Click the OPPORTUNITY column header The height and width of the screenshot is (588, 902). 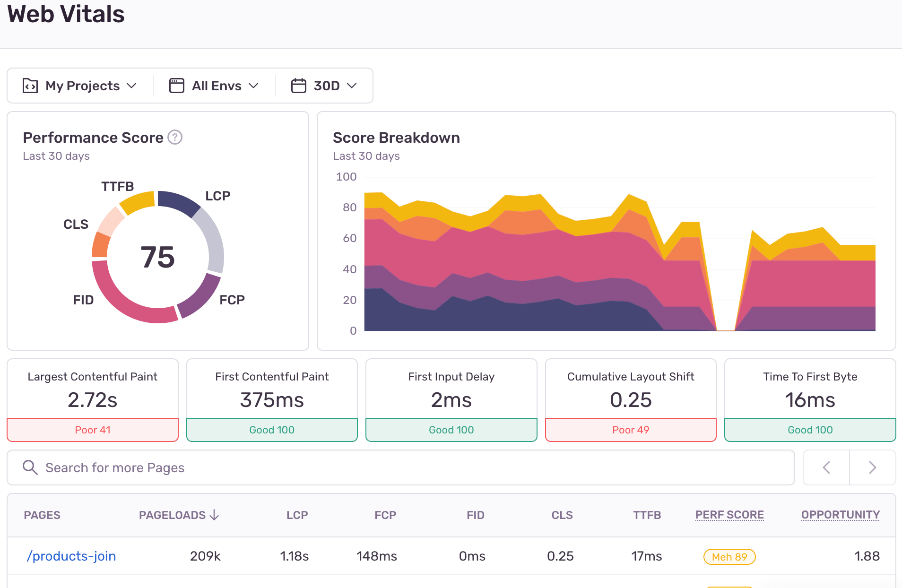point(840,515)
